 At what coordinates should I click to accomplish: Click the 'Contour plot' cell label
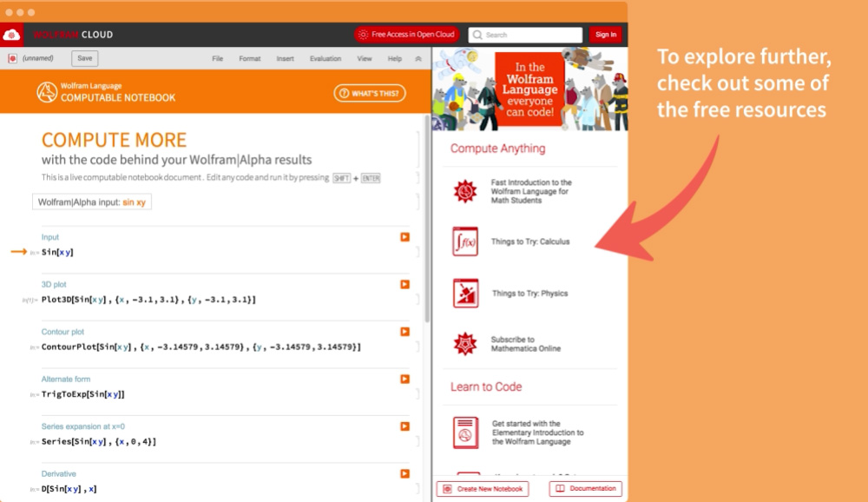[x=62, y=332]
